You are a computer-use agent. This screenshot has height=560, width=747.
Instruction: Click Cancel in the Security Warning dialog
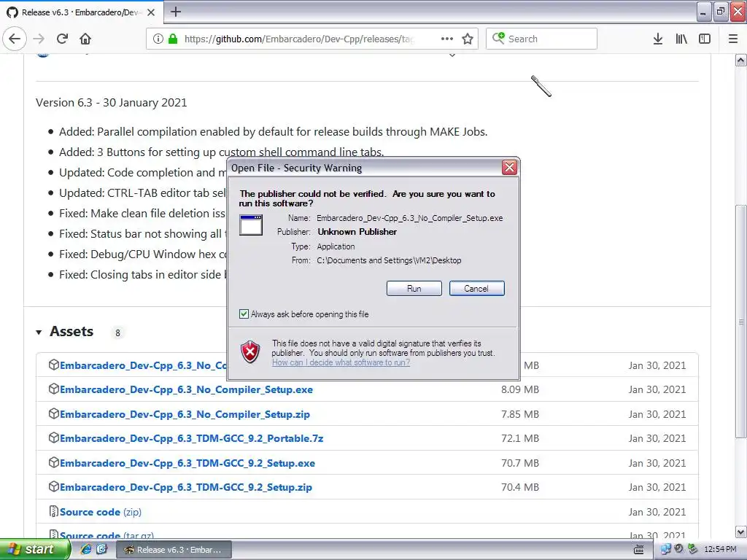[x=476, y=289]
